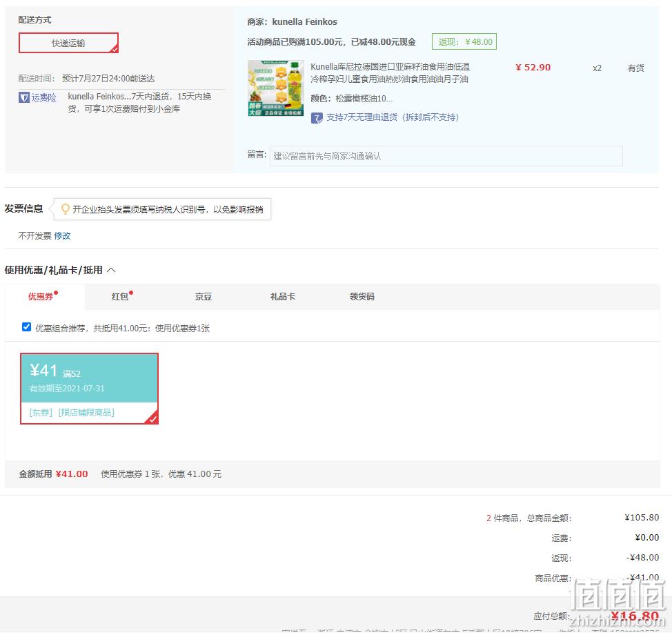Click the 预计7月27日24:00前送达 delivery time text
This screenshot has width=672, height=633.
pyautogui.click(x=108, y=79)
